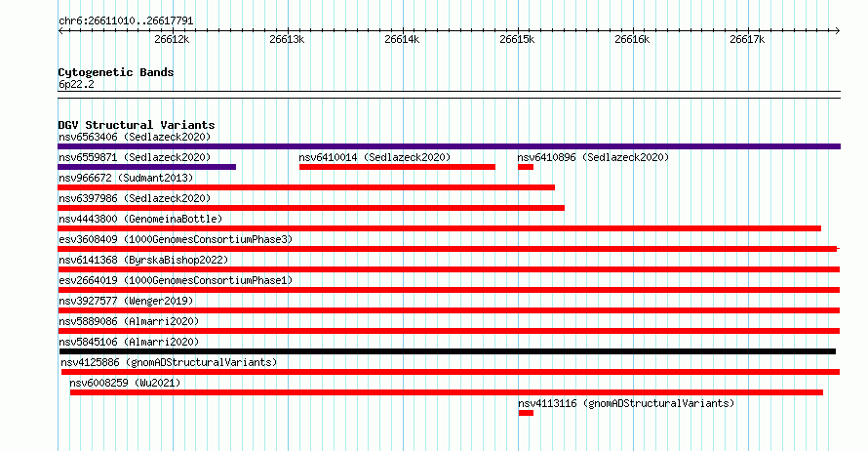868x451 pixels.
Task: Select the red nsv4125886 variant bar
Action: click(451, 372)
